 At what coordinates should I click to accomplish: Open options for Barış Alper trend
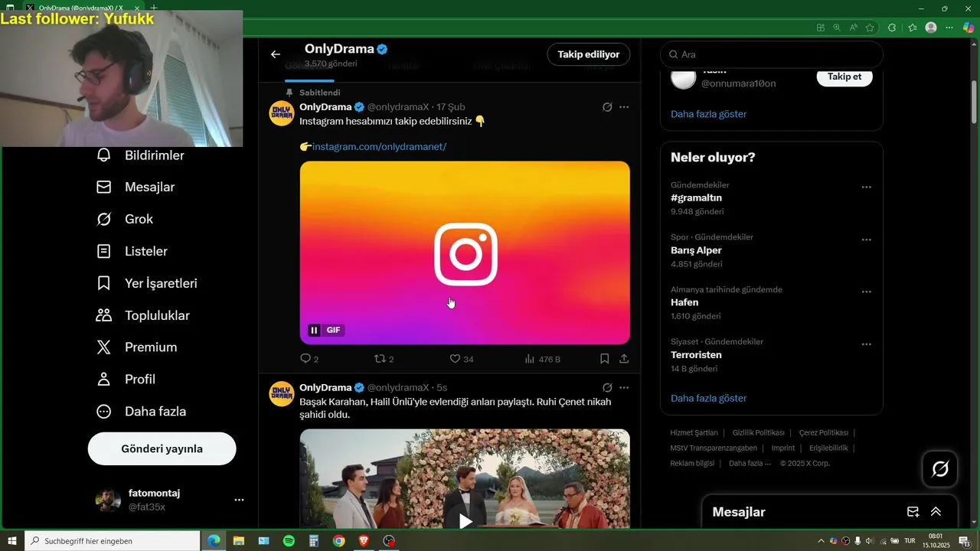pos(866,240)
